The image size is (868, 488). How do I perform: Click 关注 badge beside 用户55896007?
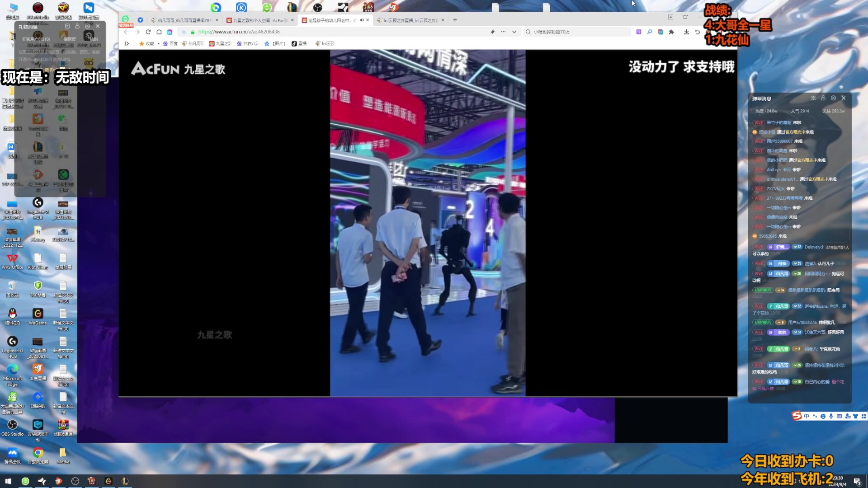point(759,141)
